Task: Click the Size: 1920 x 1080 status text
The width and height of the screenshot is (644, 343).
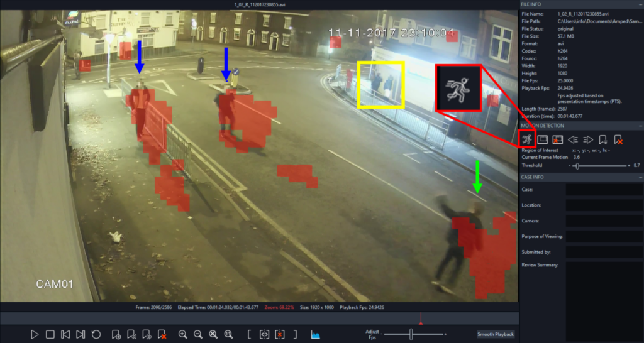Action: pos(317,307)
